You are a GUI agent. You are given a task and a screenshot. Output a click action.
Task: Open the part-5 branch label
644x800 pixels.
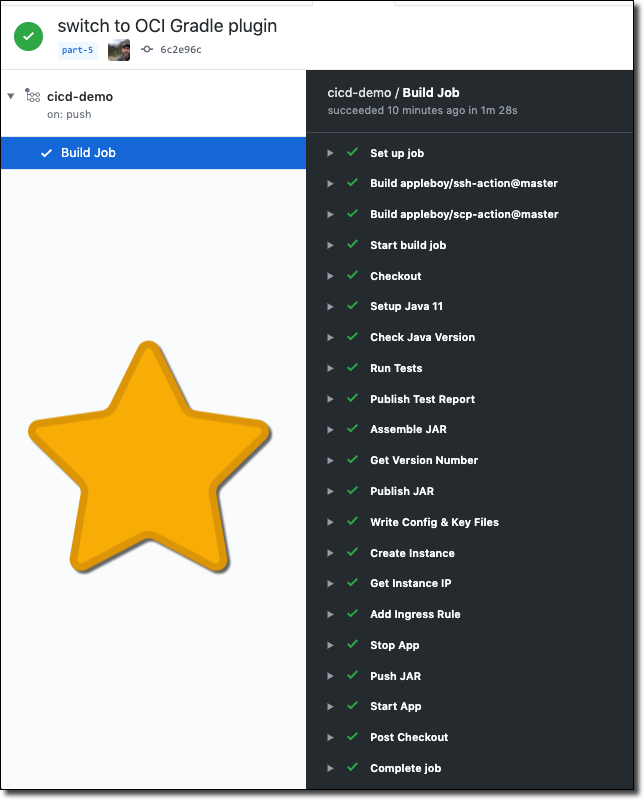[x=77, y=50]
